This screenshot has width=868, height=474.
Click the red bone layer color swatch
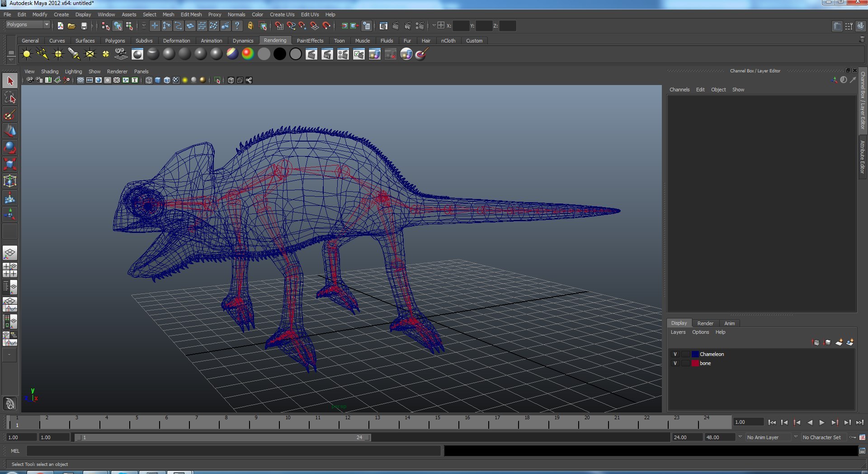click(695, 363)
